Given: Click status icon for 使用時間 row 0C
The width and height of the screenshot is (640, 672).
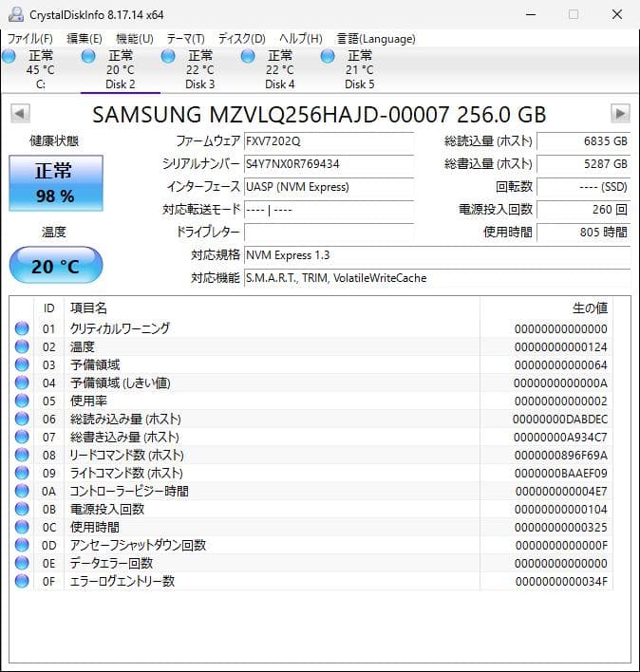Looking at the screenshot, I should click(x=22, y=527).
